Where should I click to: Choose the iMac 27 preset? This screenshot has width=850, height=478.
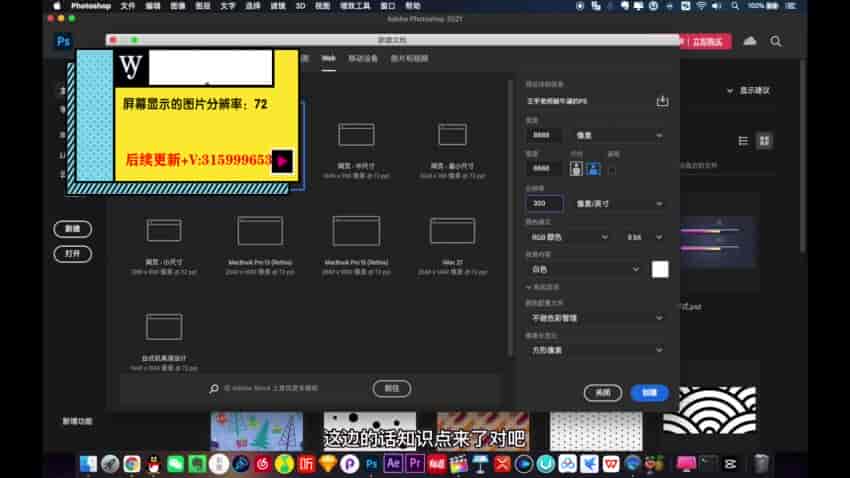(x=453, y=246)
